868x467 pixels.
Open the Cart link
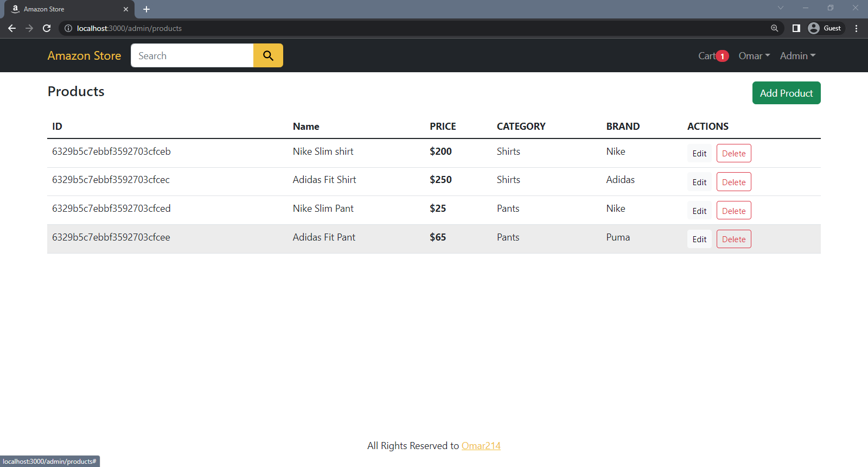tap(707, 56)
